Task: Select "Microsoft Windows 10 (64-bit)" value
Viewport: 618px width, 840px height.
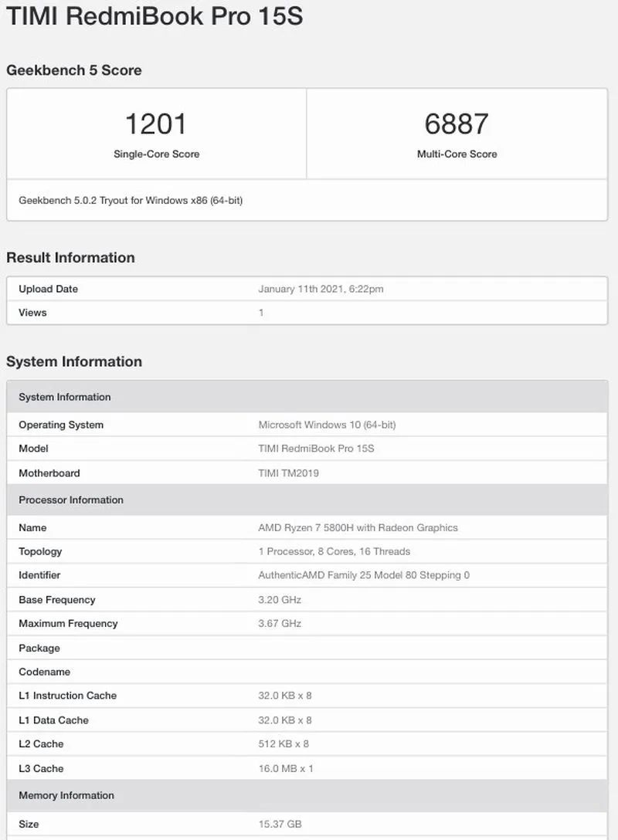Action: [327, 425]
